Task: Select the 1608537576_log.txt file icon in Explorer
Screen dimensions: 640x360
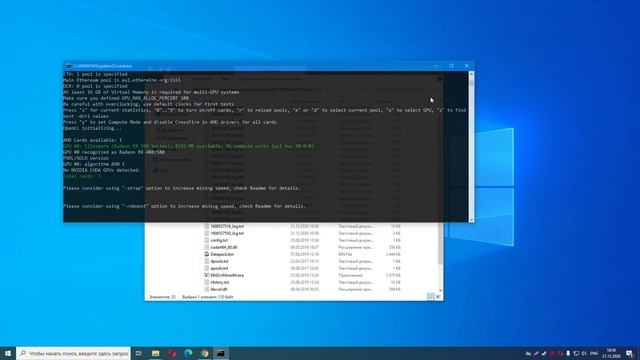Action: click(207, 226)
